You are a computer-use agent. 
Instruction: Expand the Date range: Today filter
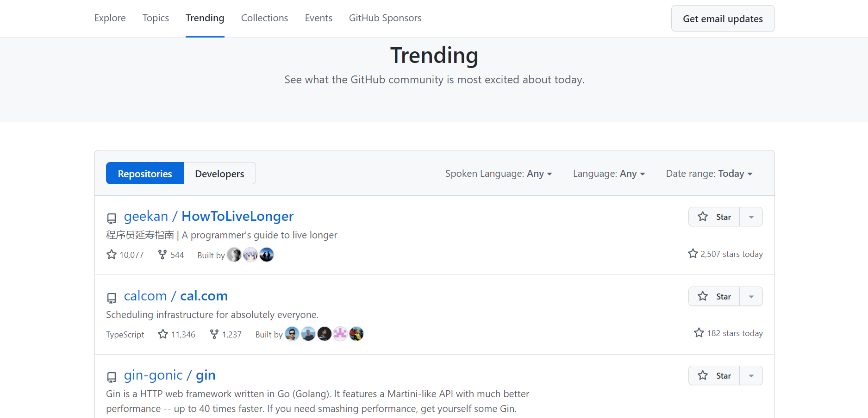709,174
